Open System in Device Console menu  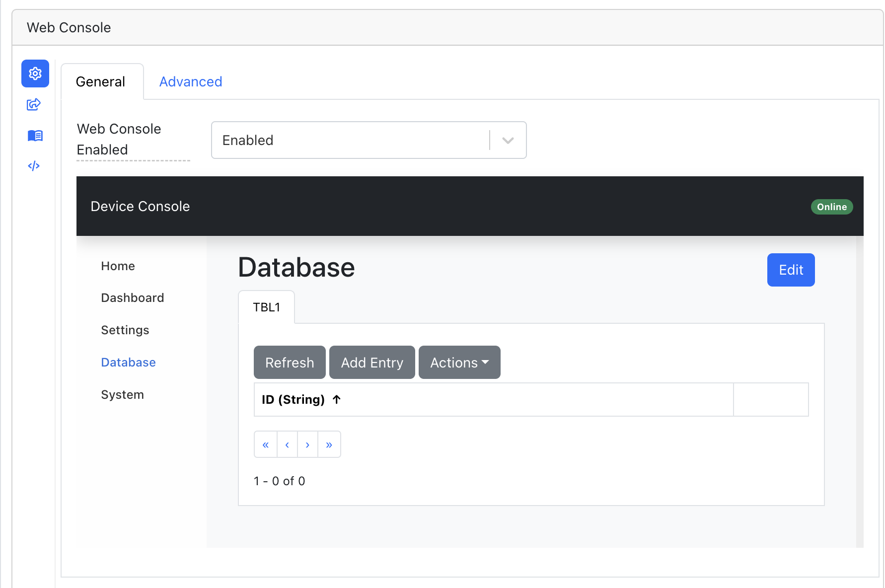[x=122, y=395]
